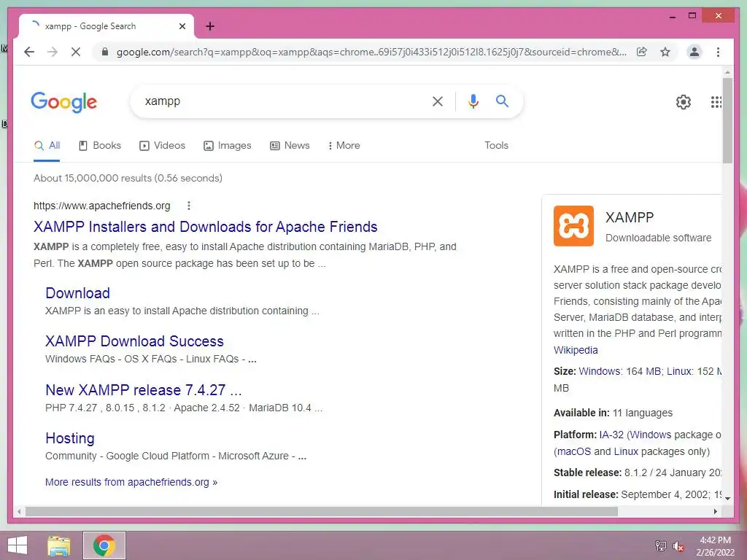
Task: Click the Linux link under Size
Action: 679,371
